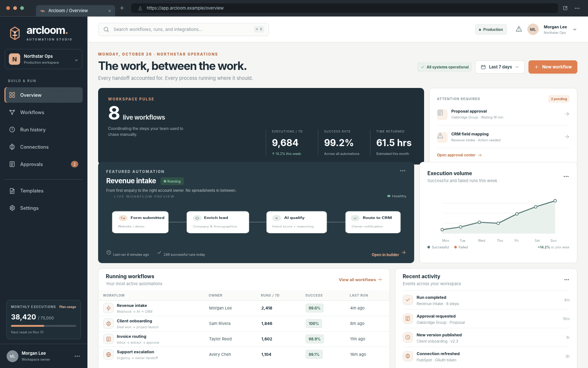This screenshot has width=588, height=368.
Task: Click the Connection refreshed activity icon
Action: click(408, 356)
